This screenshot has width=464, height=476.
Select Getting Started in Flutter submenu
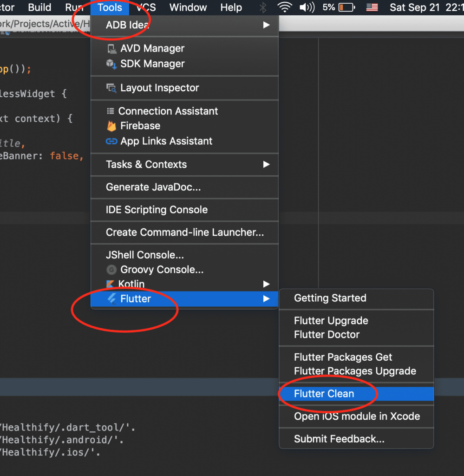(356, 298)
